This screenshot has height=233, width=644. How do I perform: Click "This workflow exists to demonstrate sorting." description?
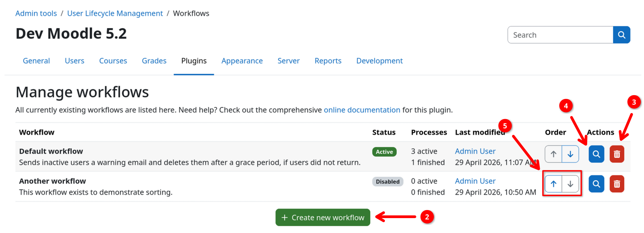pos(96,192)
